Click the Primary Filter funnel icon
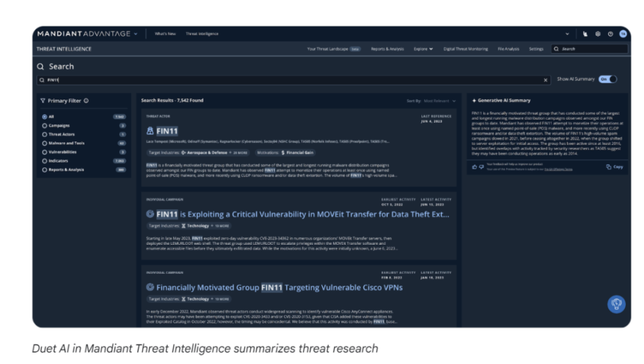644x364 pixels. (42, 101)
